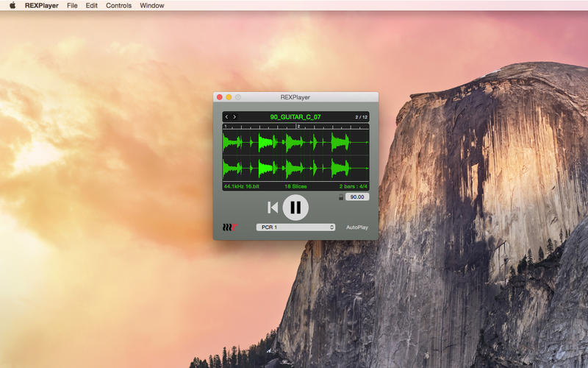The image size is (588, 368).
Task: Click bar 2 marker on the ruler
Action: pos(298,127)
